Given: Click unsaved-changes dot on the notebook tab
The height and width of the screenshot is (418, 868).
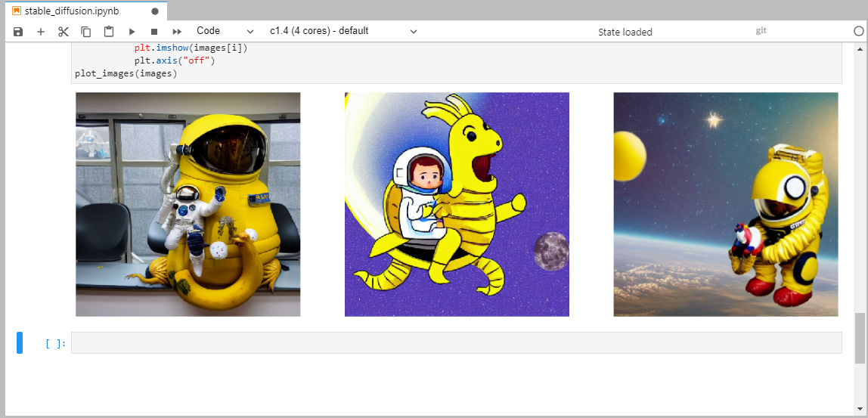Looking at the screenshot, I should pyautogui.click(x=155, y=11).
